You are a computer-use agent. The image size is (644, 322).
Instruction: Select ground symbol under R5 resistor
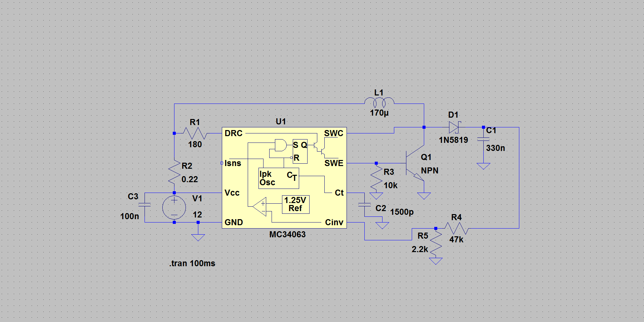tap(436, 261)
